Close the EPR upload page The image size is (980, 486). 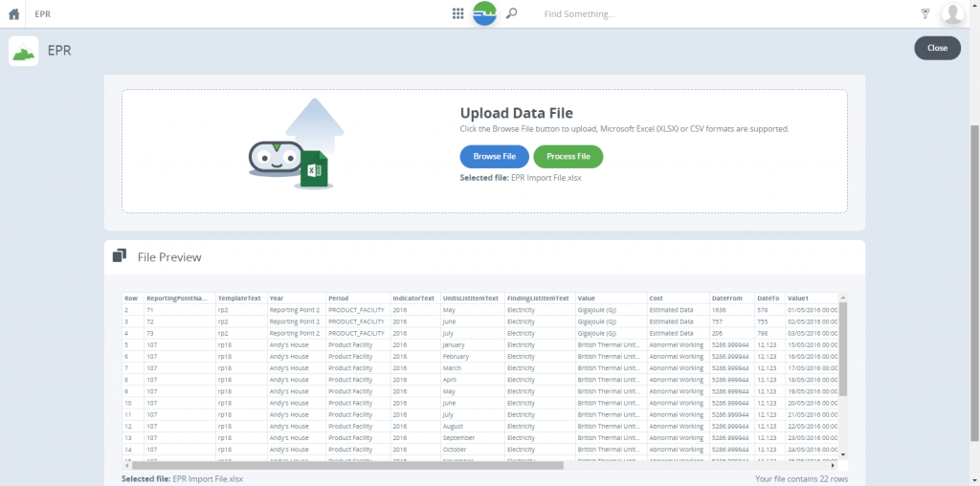937,48
